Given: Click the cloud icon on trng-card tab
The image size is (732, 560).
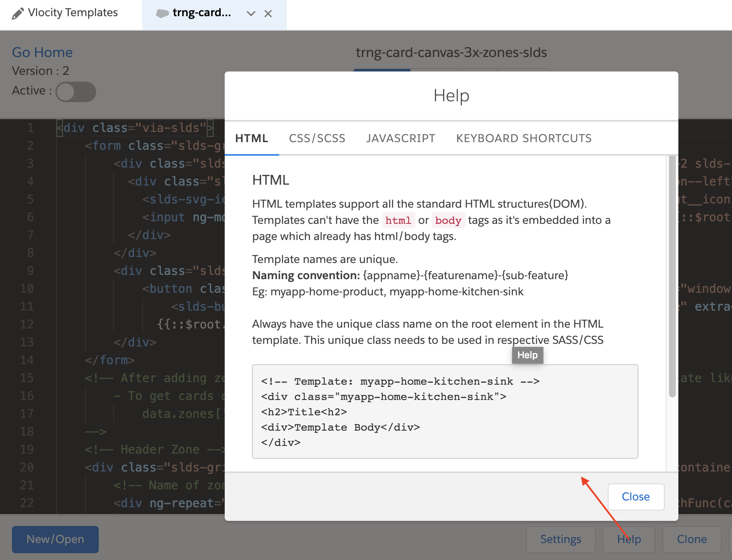Looking at the screenshot, I should click(x=162, y=14).
